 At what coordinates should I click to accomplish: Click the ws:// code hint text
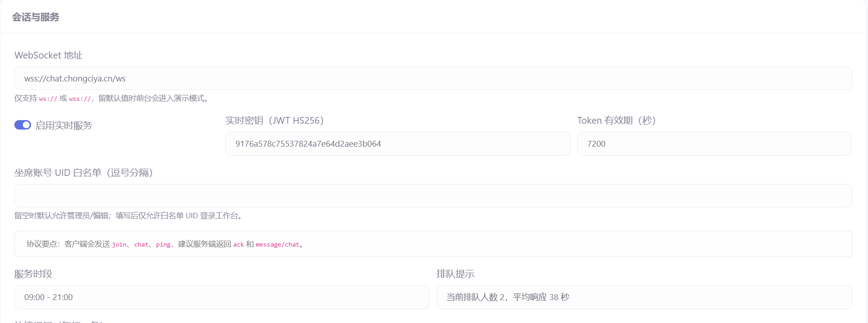[x=48, y=99]
